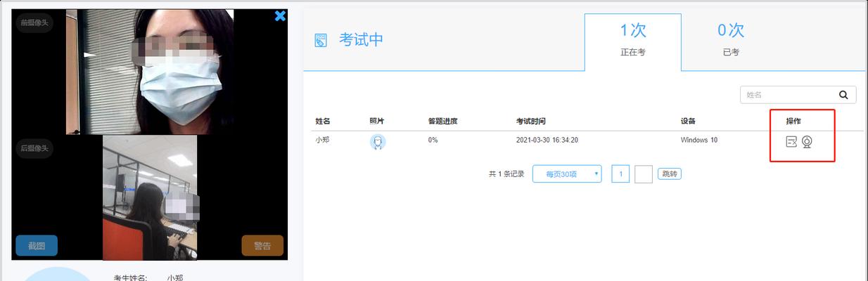The height and width of the screenshot is (281, 868).
Task: Switch to the 已考 tab
Action: 731,41
